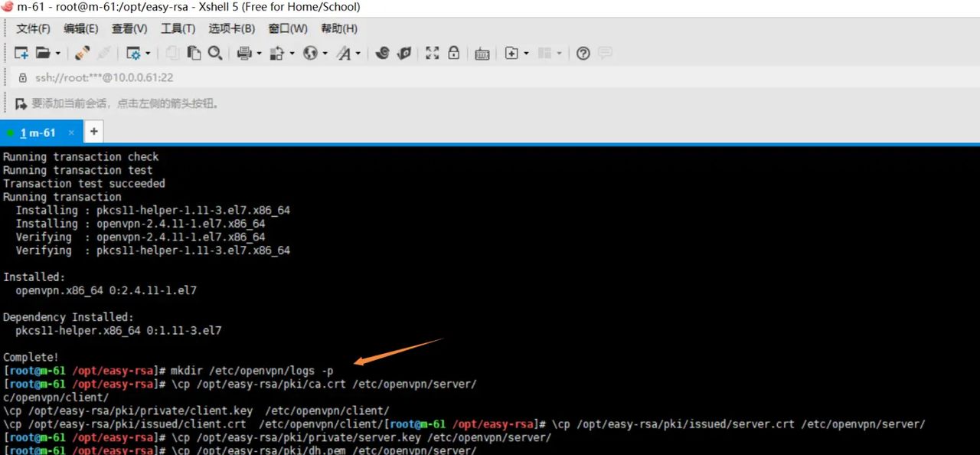Lock the screen with the padlock icon

[454, 53]
